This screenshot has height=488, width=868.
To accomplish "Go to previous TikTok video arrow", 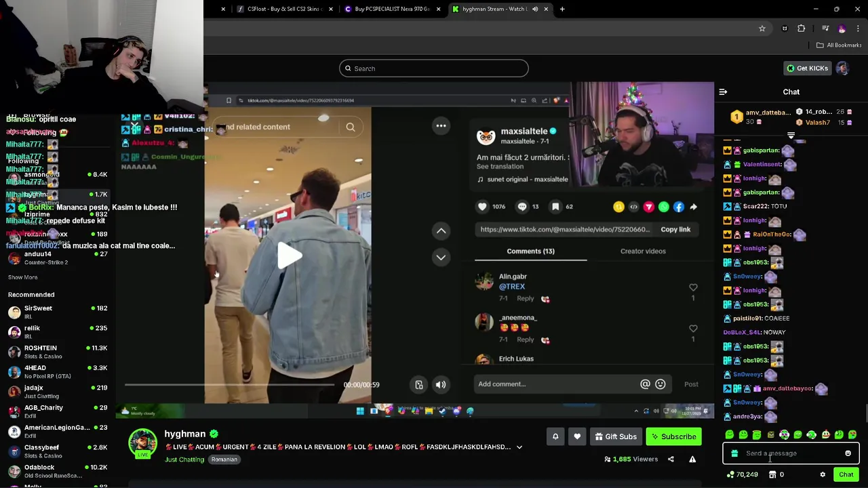I will (441, 231).
